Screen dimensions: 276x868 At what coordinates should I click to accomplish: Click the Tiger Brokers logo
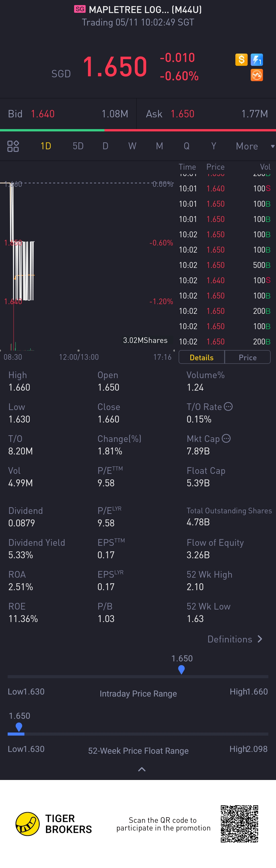coord(28,824)
